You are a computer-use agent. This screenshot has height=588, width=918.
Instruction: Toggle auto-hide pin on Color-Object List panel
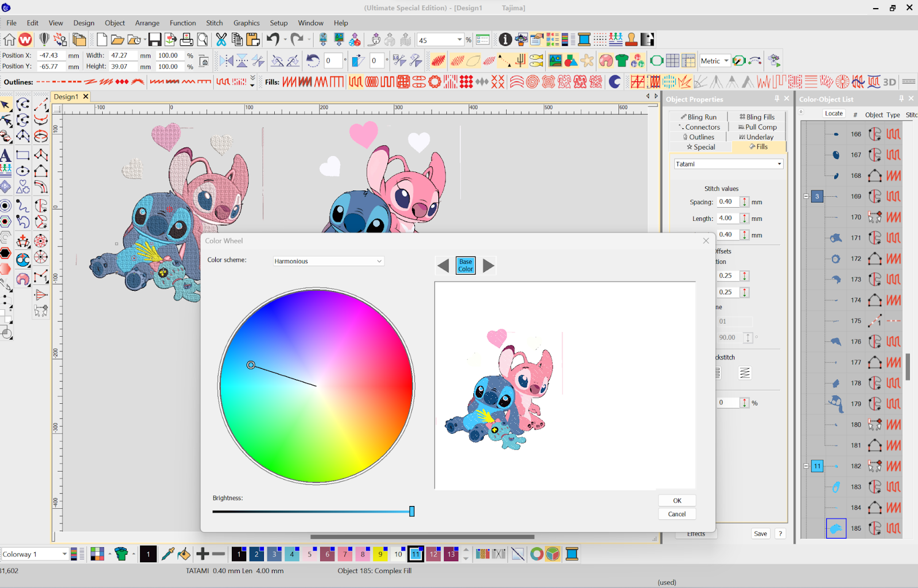point(901,99)
